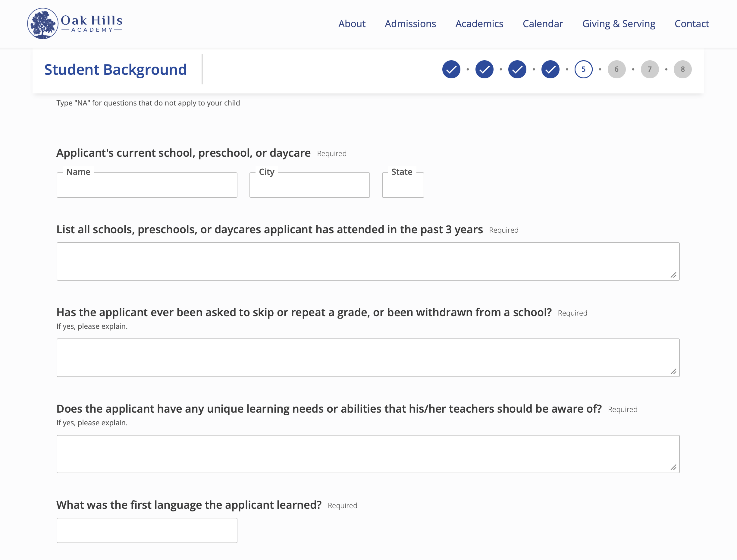Go to completed step 1 checkmark
The image size is (737, 560).
[451, 69]
